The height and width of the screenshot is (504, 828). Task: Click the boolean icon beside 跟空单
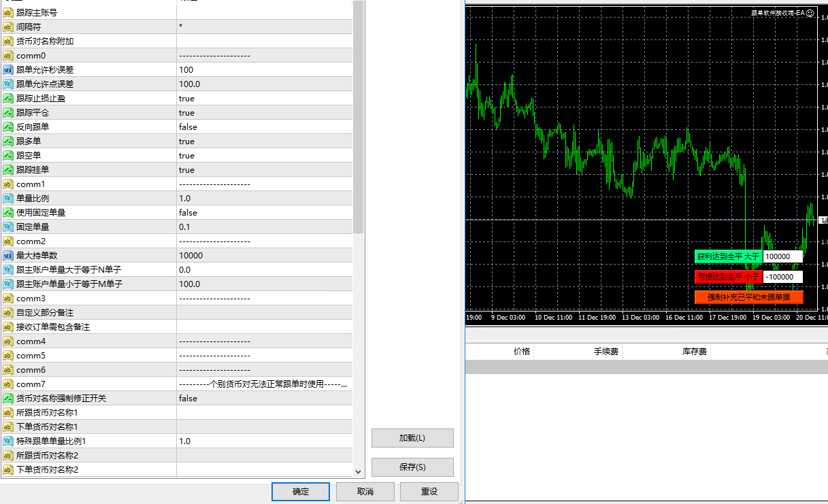point(8,155)
